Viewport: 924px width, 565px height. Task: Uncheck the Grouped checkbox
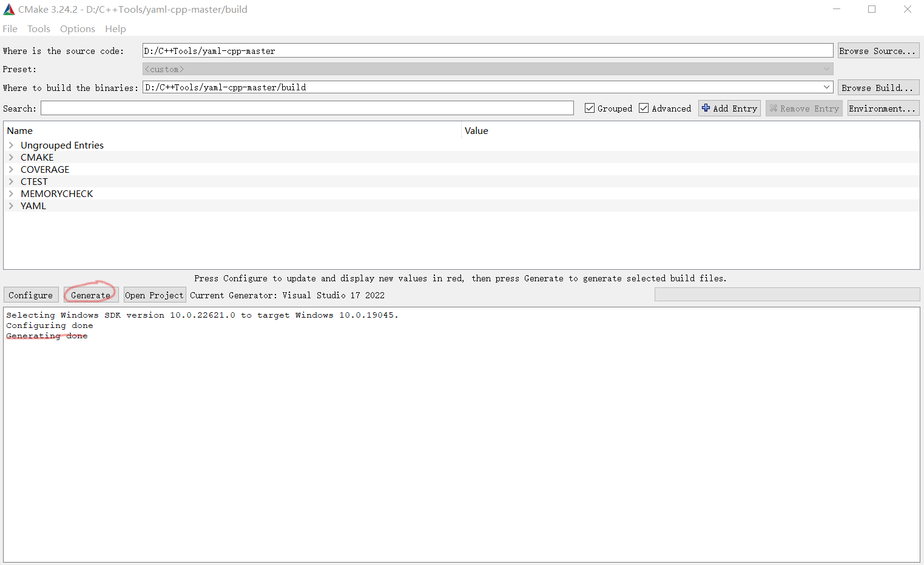pos(589,108)
